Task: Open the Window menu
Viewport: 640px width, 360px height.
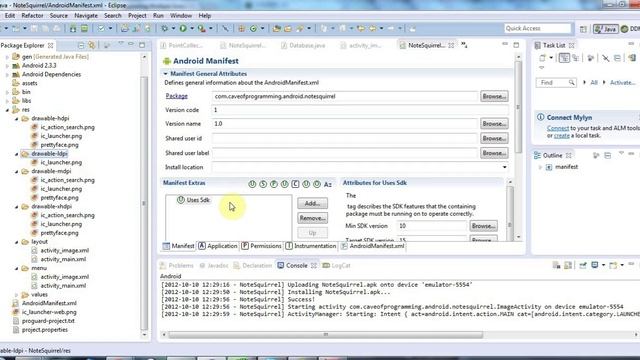Action: [x=181, y=16]
